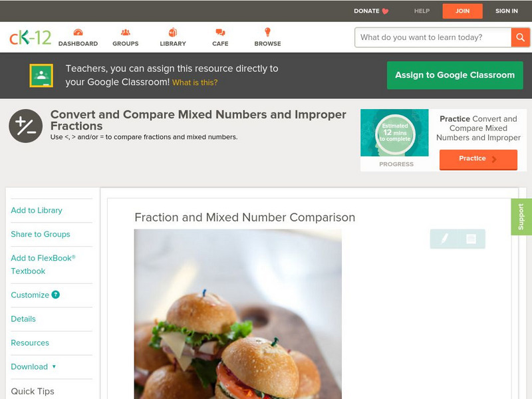Click the CK-12 logo
The width and height of the screenshot is (532, 399).
tap(30, 37)
